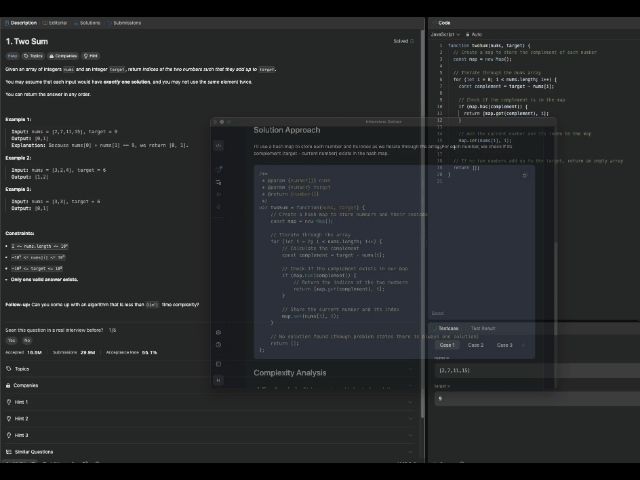The height and width of the screenshot is (480, 640).
Task: Select the JavaScript language dropdown
Action: pyautogui.click(x=445, y=34)
